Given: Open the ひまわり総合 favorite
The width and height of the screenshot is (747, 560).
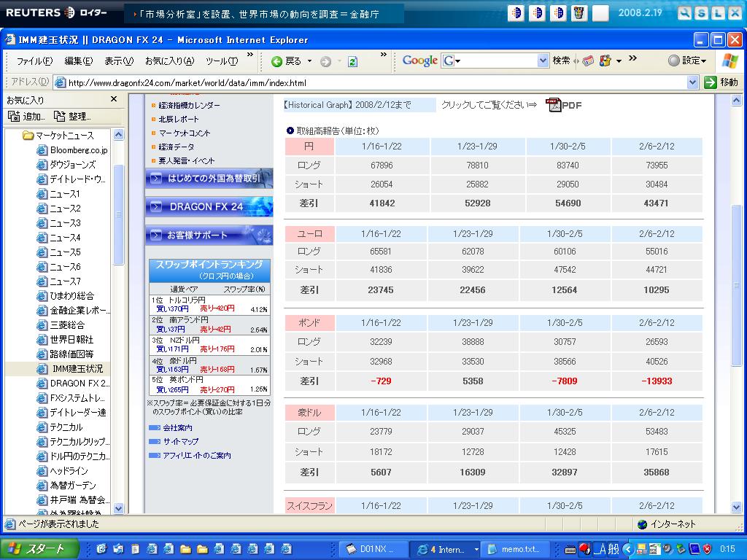Looking at the screenshot, I should click(66, 296).
